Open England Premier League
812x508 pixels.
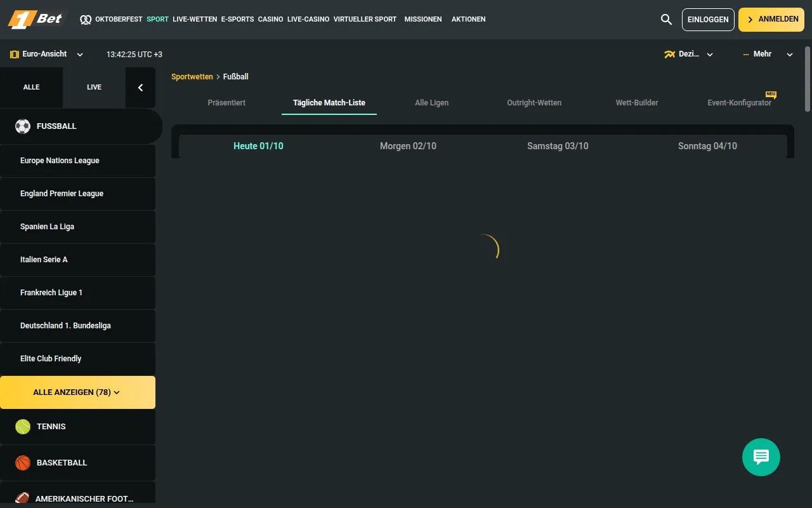coord(77,194)
